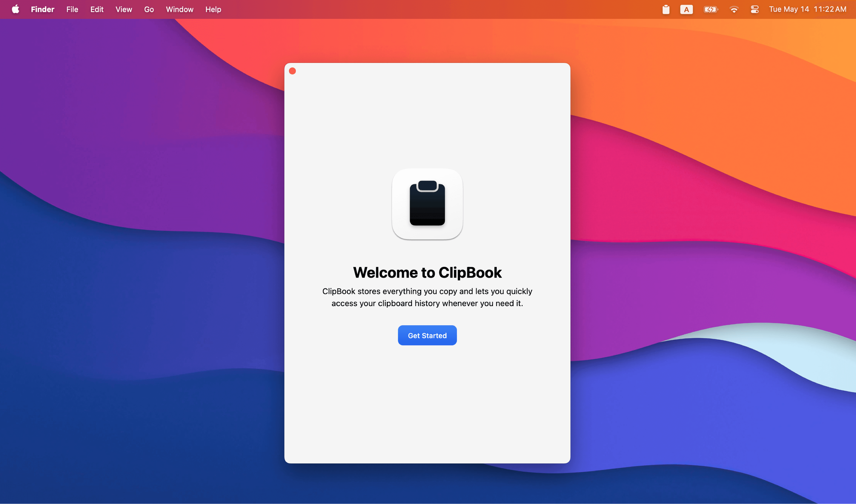Open the Go menu
This screenshot has width=856, height=504.
[149, 9]
